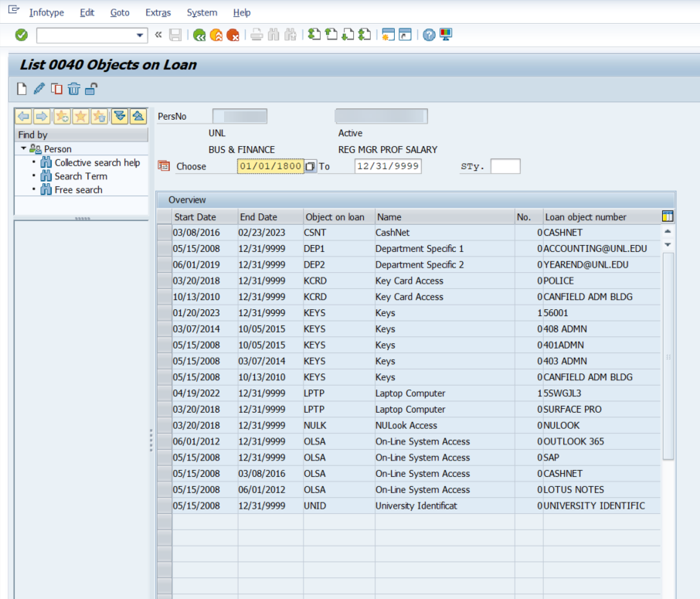Screen dimensions: 700x599
Task: Open the Infotype menu
Action: pos(46,12)
